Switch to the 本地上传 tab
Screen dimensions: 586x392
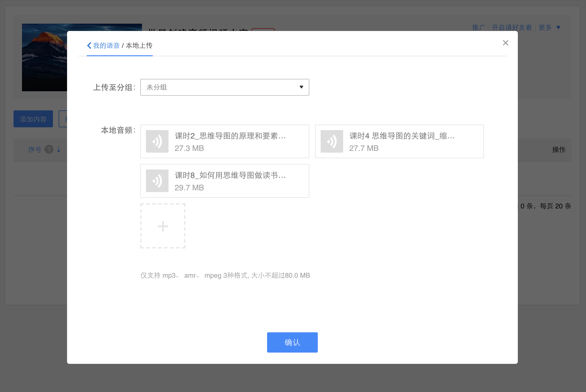click(x=139, y=45)
